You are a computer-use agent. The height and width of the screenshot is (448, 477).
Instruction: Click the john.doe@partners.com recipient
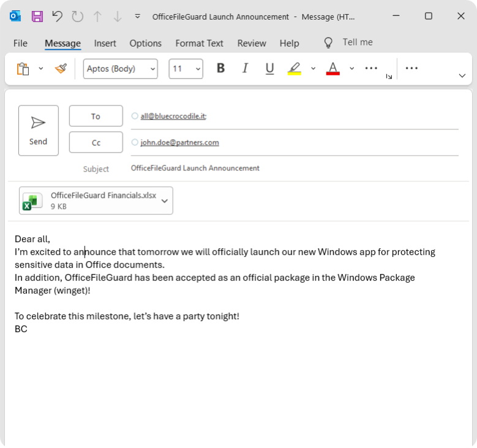tap(179, 142)
